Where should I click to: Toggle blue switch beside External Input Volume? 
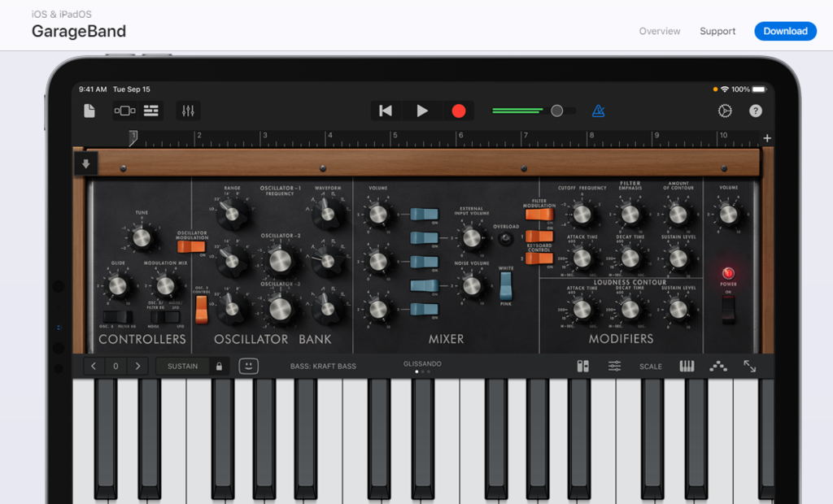coord(424,237)
